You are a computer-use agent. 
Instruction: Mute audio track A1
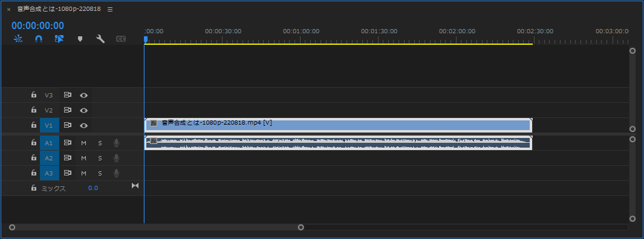[x=84, y=143]
